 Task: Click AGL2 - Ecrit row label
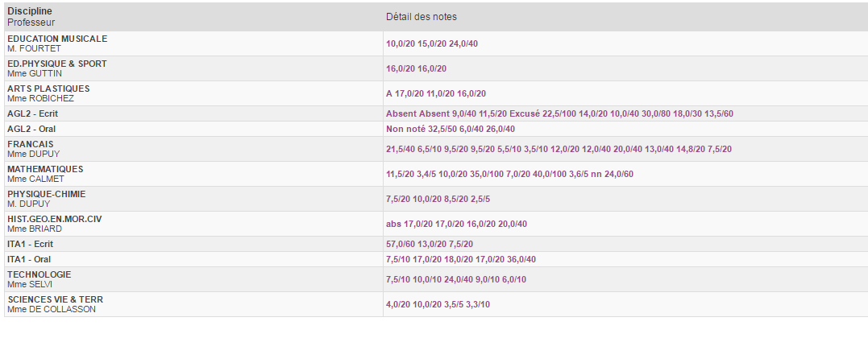click(x=32, y=113)
